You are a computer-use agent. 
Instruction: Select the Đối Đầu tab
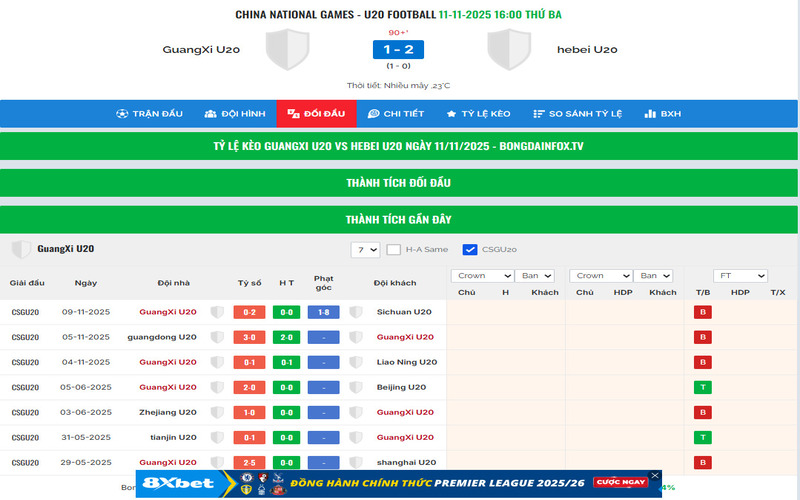click(x=316, y=114)
